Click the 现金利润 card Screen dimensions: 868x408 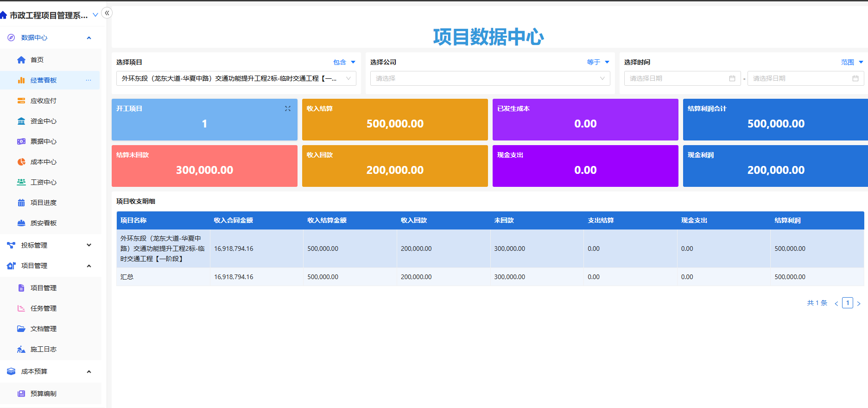click(775, 166)
